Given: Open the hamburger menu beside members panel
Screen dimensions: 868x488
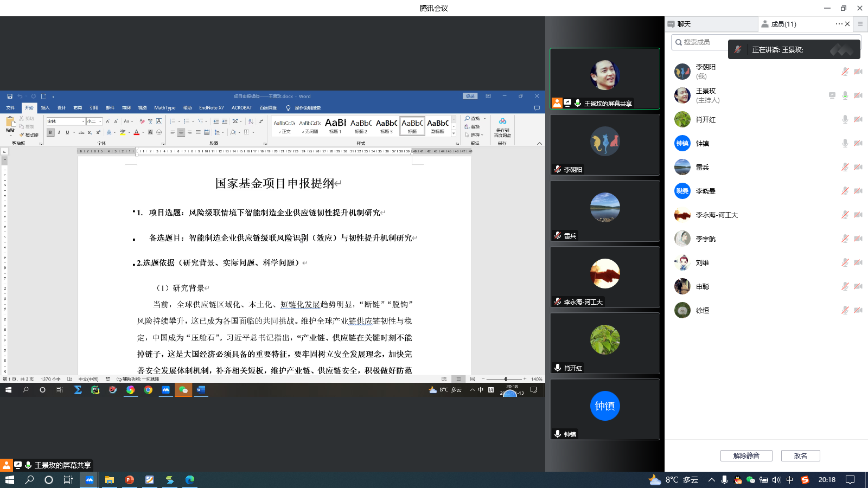Looking at the screenshot, I should (x=860, y=24).
